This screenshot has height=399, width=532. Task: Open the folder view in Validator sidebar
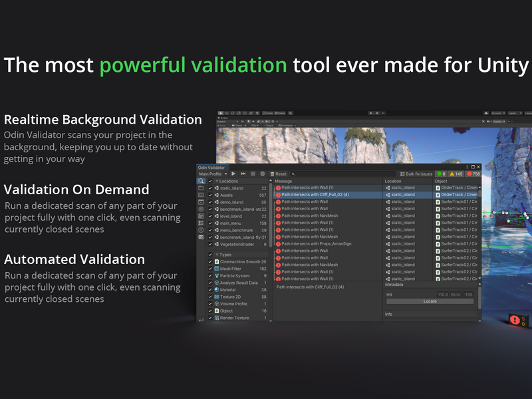click(x=201, y=188)
